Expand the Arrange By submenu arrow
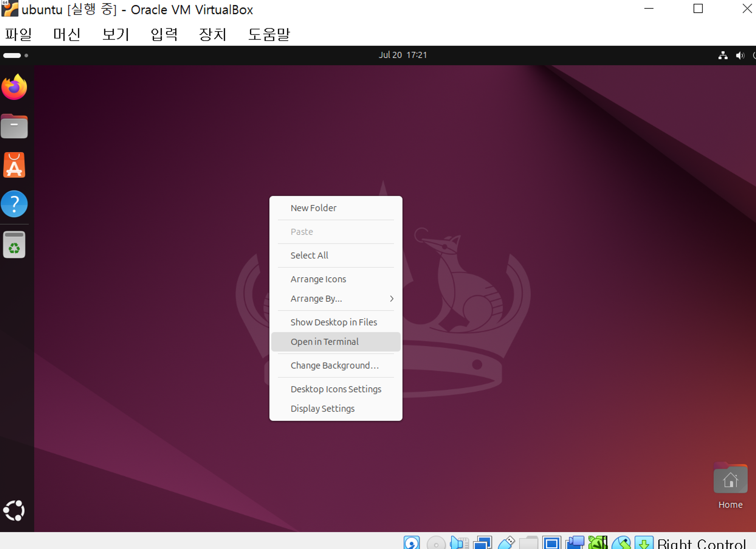 click(x=392, y=299)
